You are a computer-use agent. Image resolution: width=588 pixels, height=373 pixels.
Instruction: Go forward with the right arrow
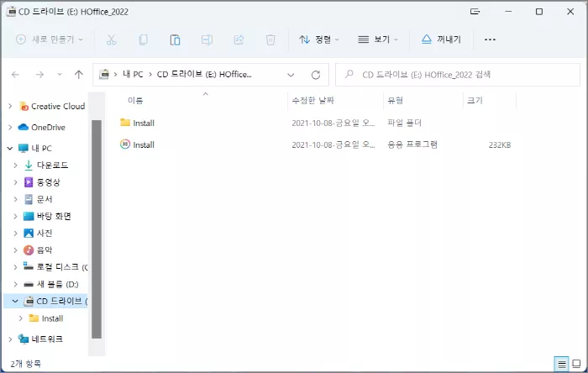pyautogui.click(x=39, y=75)
